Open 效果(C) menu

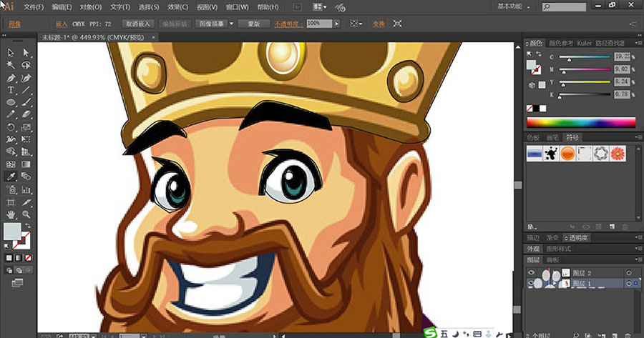(177, 7)
